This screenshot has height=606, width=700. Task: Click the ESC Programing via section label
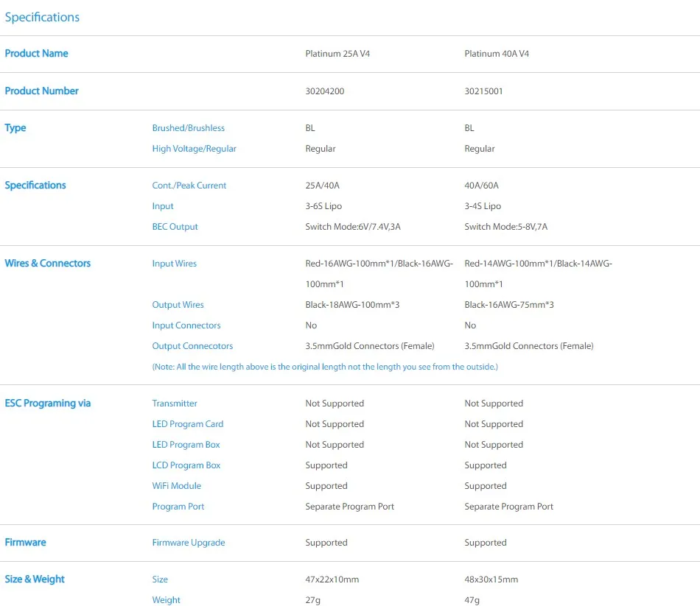[x=48, y=404]
